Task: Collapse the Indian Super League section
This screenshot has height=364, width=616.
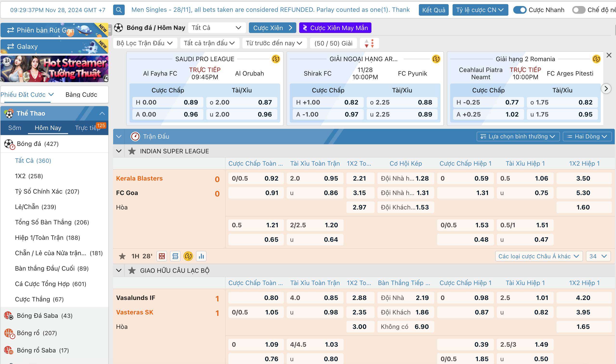Action: click(x=119, y=151)
